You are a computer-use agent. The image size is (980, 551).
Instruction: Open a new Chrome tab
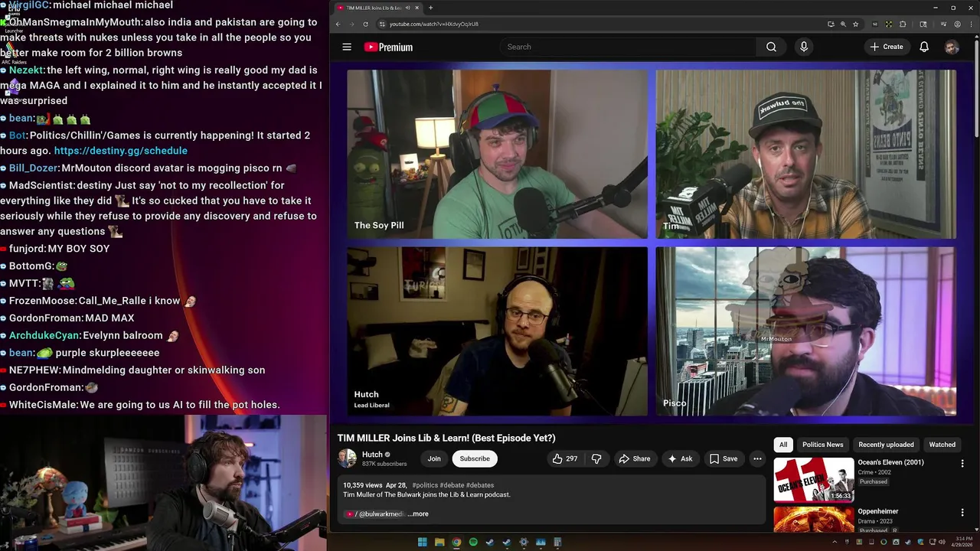[430, 8]
